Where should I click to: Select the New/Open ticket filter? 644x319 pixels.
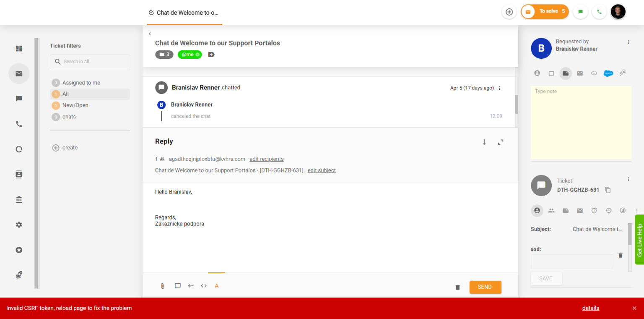pos(75,105)
